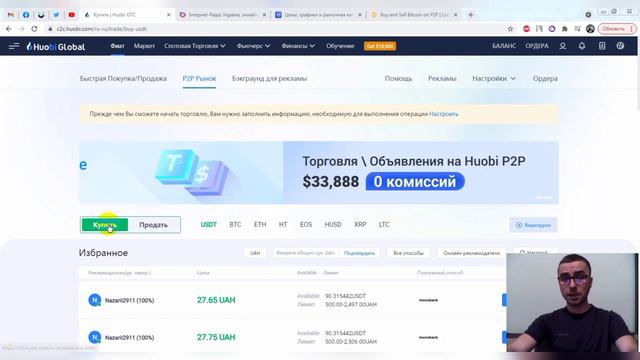Open ОРДЕРА in the header
The width and height of the screenshot is (640, 360).
(537, 46)
